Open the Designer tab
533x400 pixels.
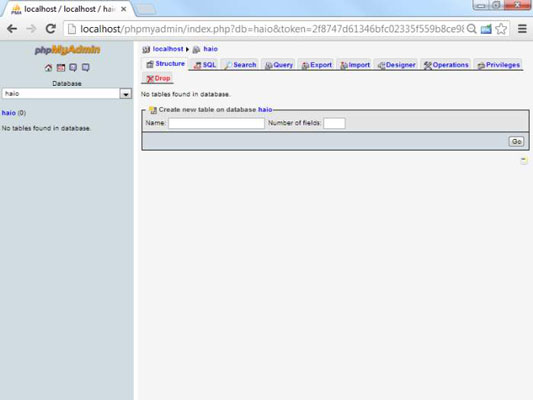(x=396, y=65)
